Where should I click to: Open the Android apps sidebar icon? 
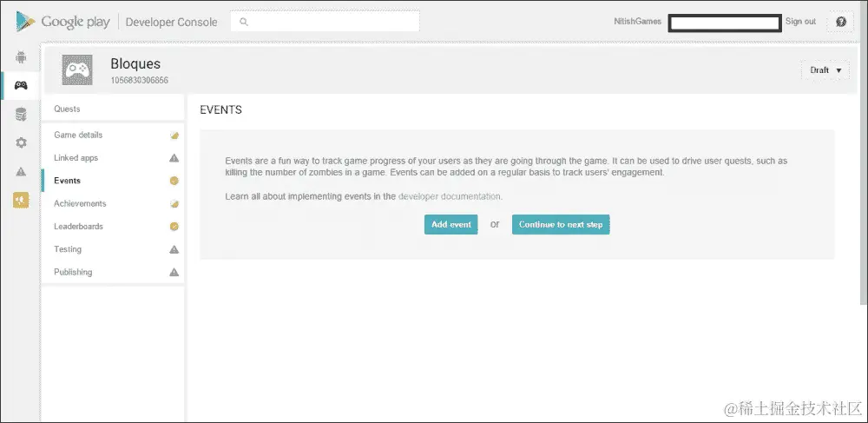(21, 57)
